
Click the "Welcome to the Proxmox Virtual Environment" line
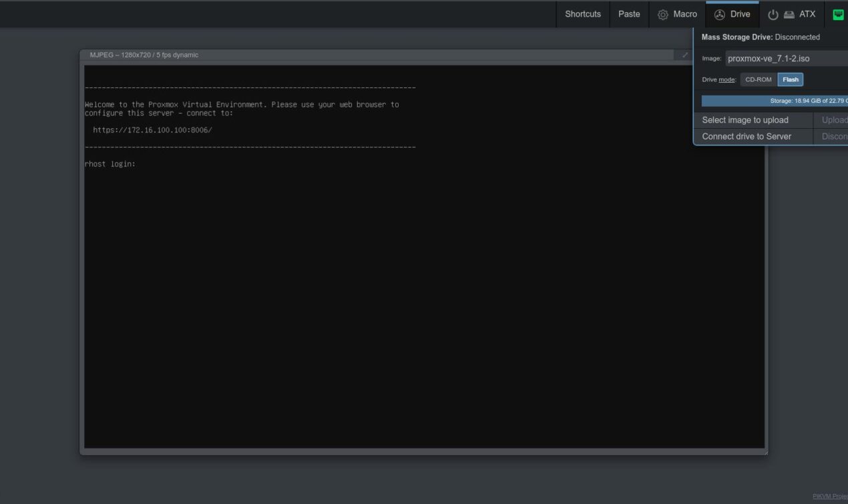[x=242, y=105]
